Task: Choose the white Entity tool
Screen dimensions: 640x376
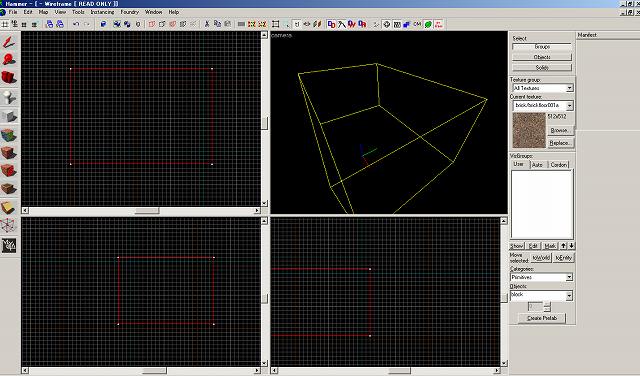Action: (x=9, y=97)
